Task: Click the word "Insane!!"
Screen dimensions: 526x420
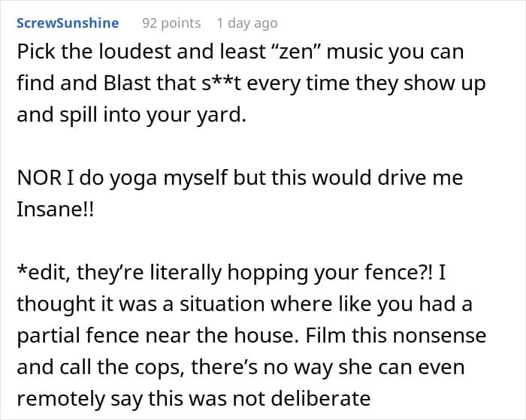Action: pyautogui.click(x=56, y=209)
